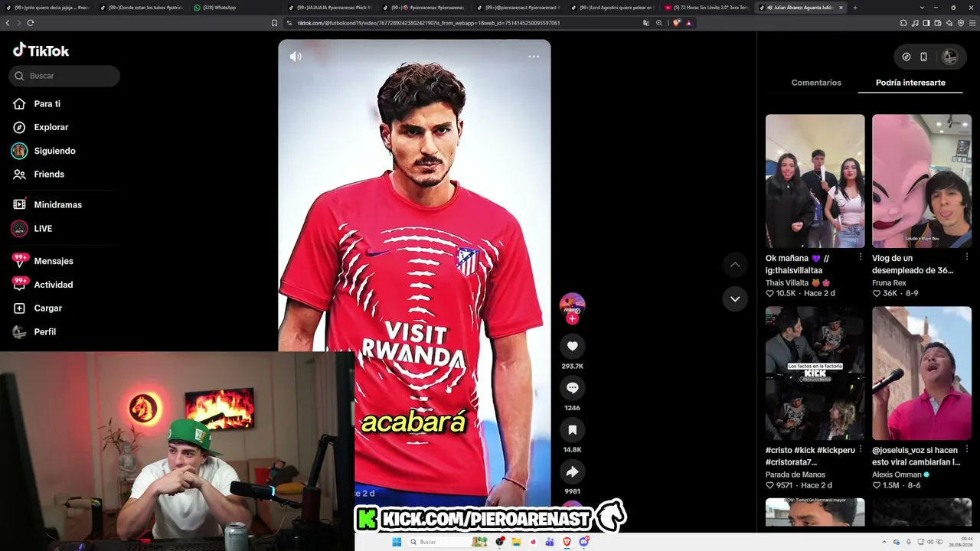Image resolution: width=980 pixels, height=551 pixels.
Task: Open the TikTok home logo
Action: (x=41, y=51)
